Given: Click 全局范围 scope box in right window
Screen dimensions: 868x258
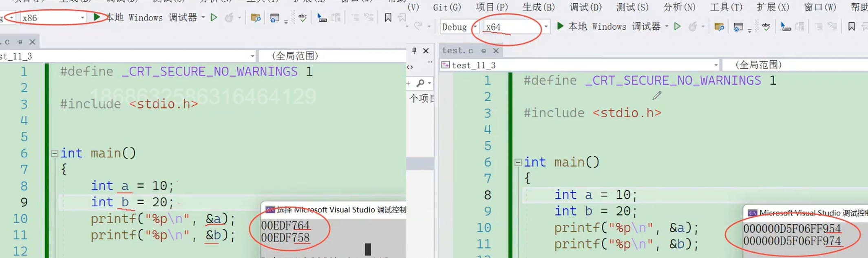Looking at the screenshot, I should pos(795,65).
